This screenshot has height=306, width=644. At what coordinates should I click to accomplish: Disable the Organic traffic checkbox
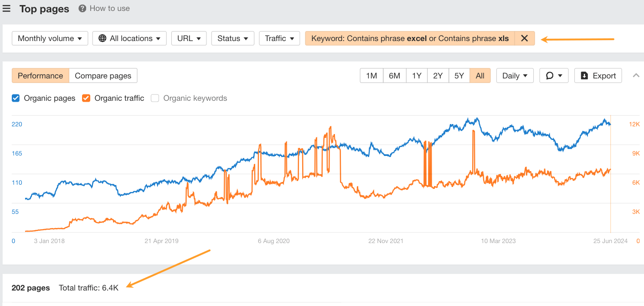tap(86, 98)
